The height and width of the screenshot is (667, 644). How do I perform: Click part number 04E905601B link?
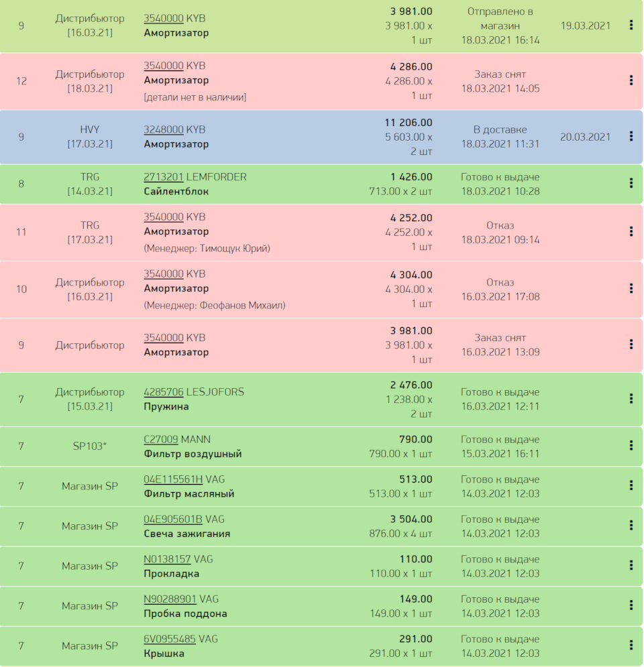[172, 520]
